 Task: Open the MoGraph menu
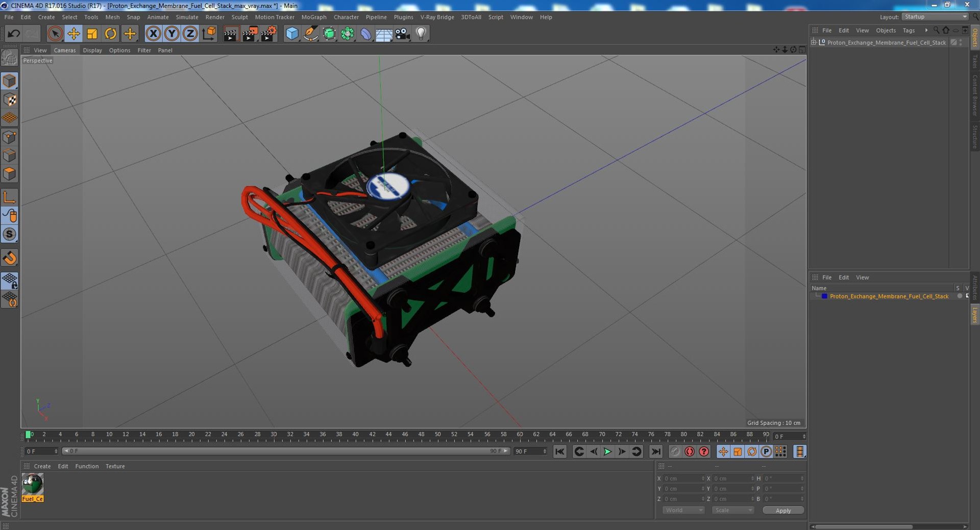(x=314, y=17)
